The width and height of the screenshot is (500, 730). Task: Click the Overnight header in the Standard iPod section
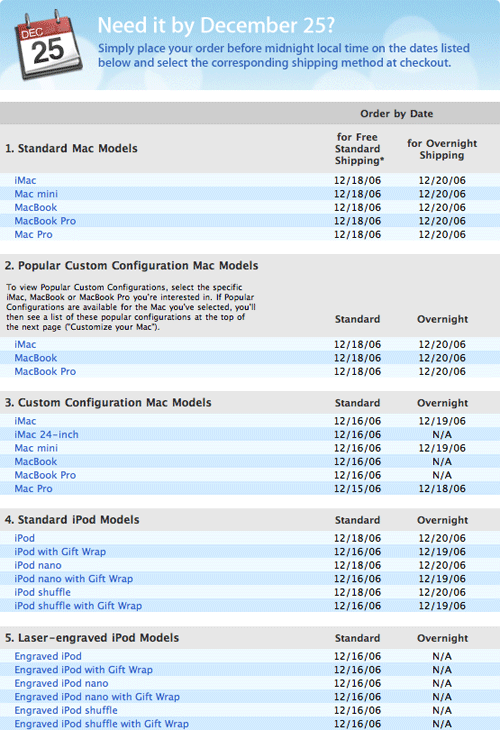pos(442,520)
